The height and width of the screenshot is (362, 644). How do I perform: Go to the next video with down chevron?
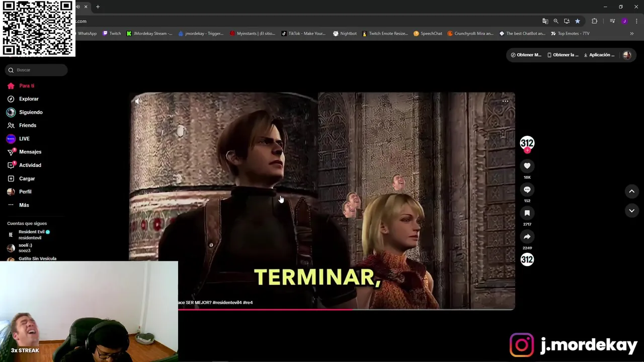click(x=631, y=211)
